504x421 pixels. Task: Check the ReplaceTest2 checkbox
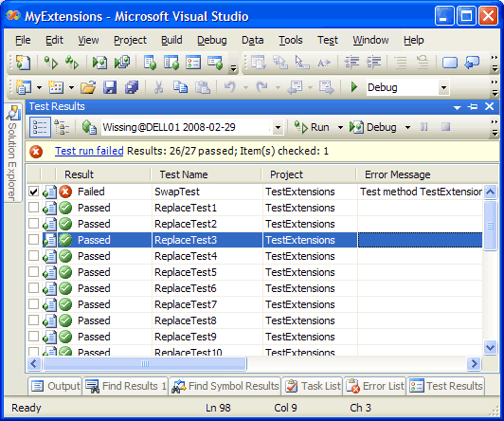(33, 224)
